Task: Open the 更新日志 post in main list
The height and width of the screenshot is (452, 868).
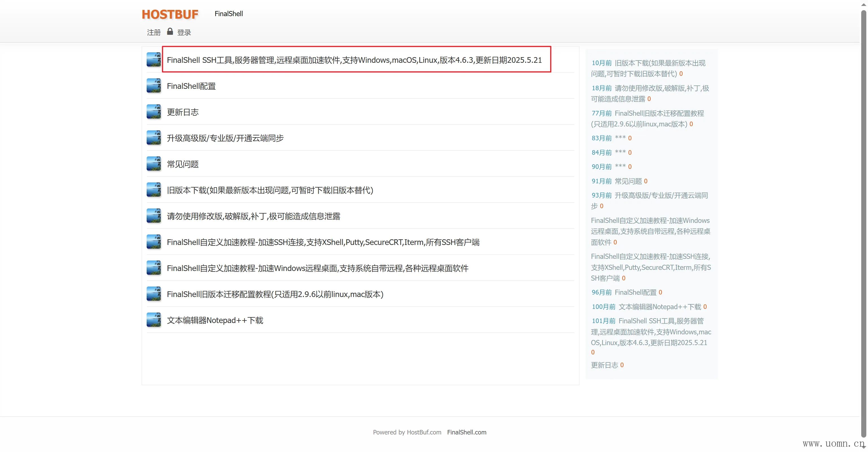Action: click(x=183, y=112)
